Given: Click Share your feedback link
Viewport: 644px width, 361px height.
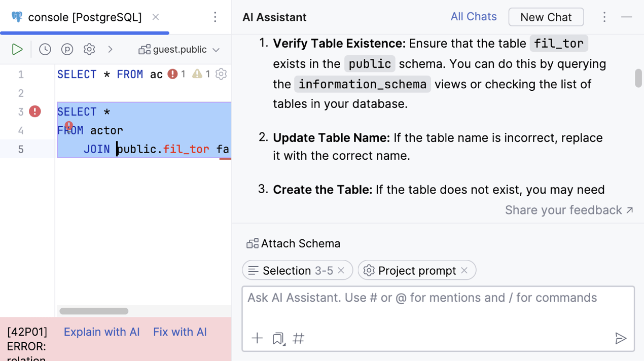Looking at the screenshot, I should (568, 210).
